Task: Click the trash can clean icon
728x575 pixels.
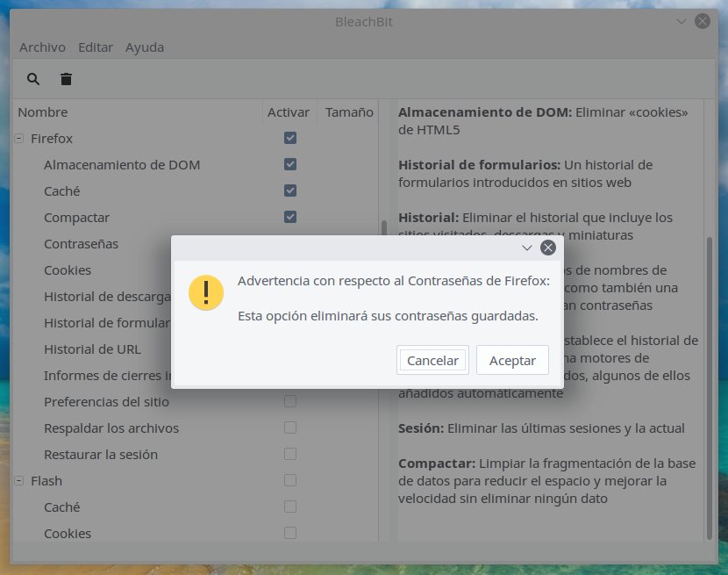Action: (x=66, y=79)
